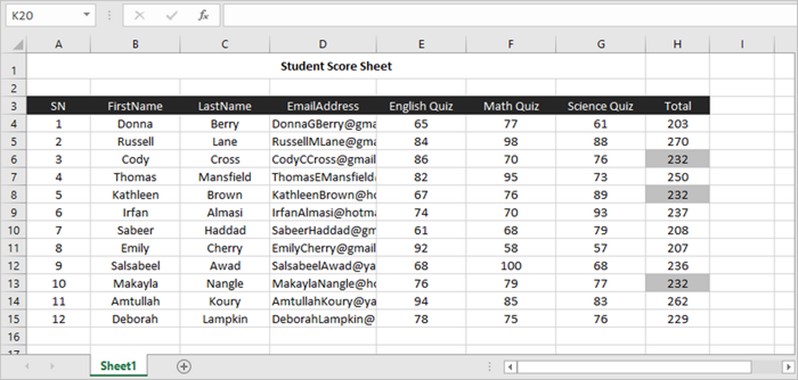Select the highlighted 232 total for Cody
Screen dimensions: 798x380
tap(677, 160)
